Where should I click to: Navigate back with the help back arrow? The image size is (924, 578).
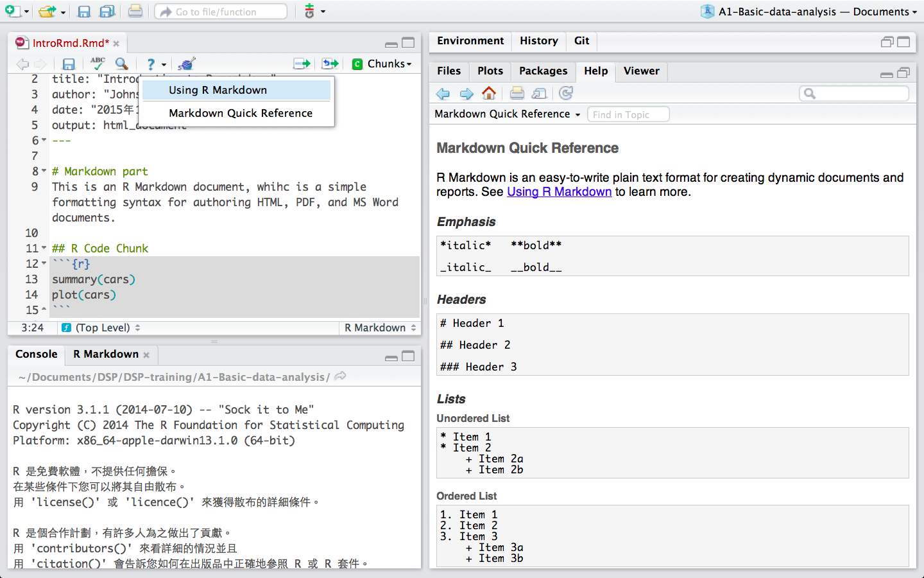[443, 93]
